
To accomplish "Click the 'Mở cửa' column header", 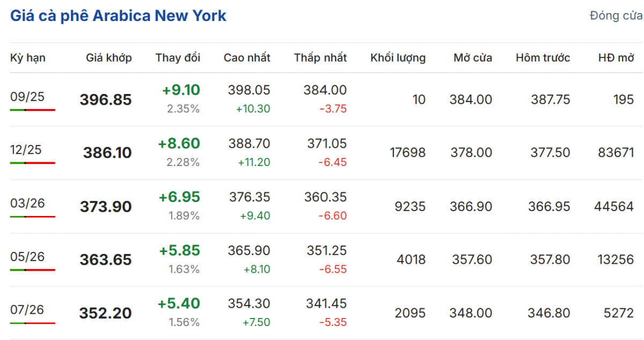I will (x=472, y=58).
